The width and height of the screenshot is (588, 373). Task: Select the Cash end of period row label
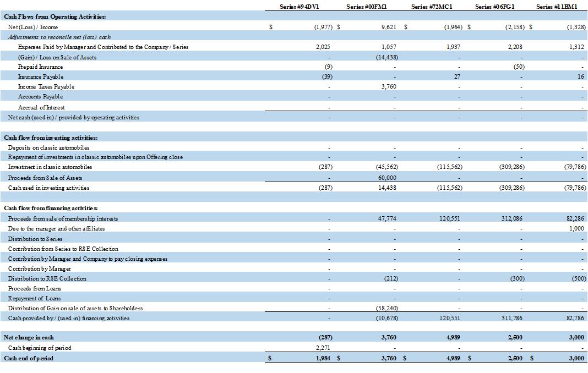[x=29, y=358]
